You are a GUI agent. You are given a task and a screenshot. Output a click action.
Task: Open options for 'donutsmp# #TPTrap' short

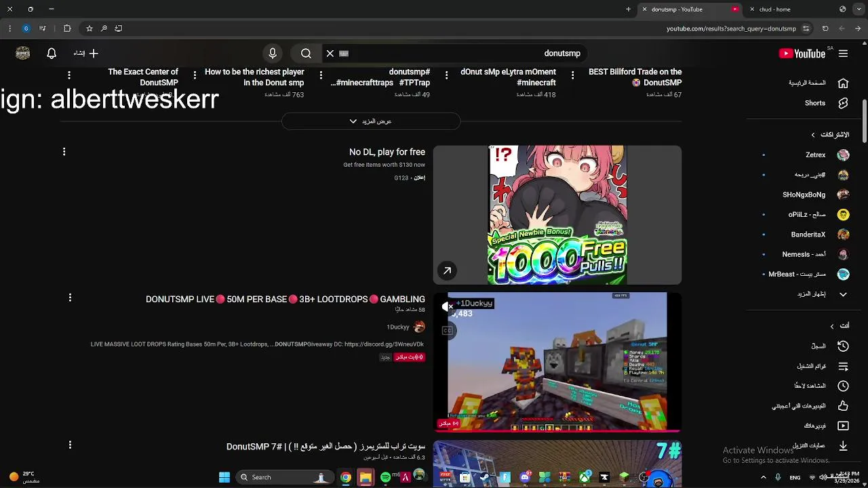(x=321, y=75)
